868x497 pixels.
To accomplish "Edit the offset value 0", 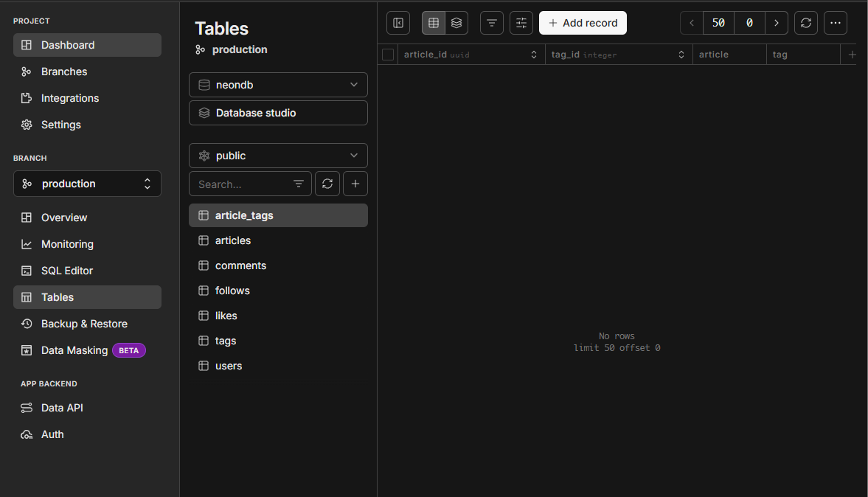I will pyautogui.click(x=749, y=23).
